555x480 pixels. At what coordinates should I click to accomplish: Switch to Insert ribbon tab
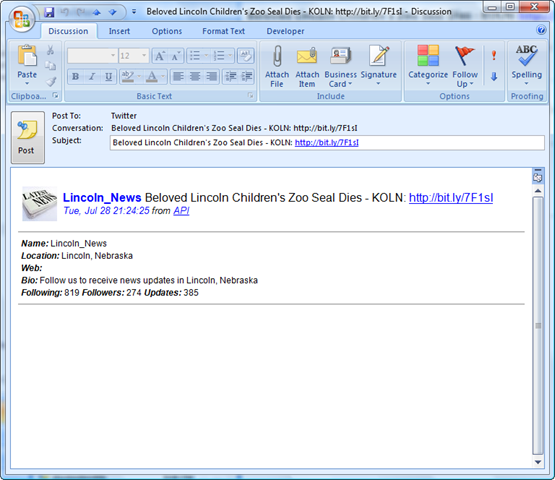[x=119, y=31]
